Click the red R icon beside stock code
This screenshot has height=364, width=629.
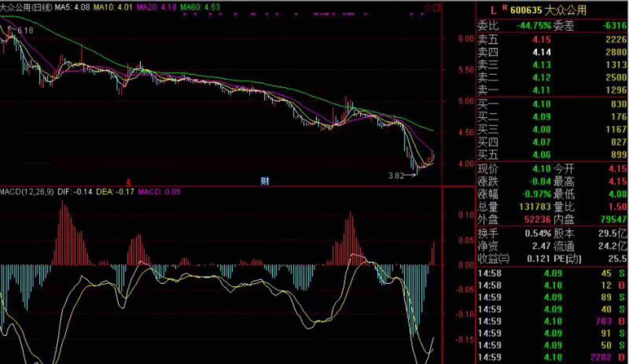coord(505,8)
